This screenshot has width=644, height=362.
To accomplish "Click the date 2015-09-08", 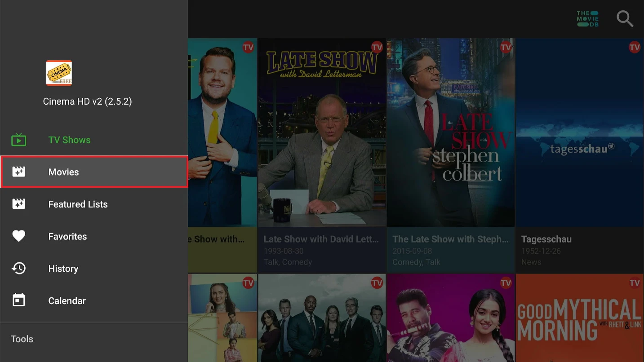I will pyautogui.click(x=412, y=251).
